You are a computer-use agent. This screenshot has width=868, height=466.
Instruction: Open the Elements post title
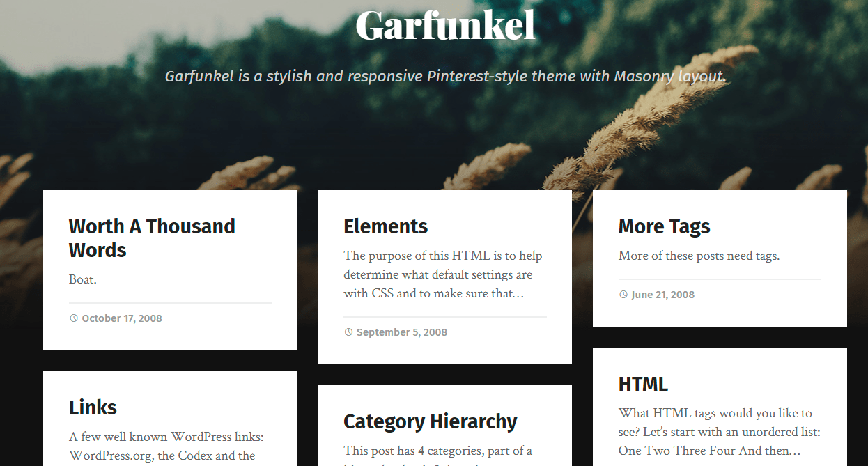(x=385, y=226)
